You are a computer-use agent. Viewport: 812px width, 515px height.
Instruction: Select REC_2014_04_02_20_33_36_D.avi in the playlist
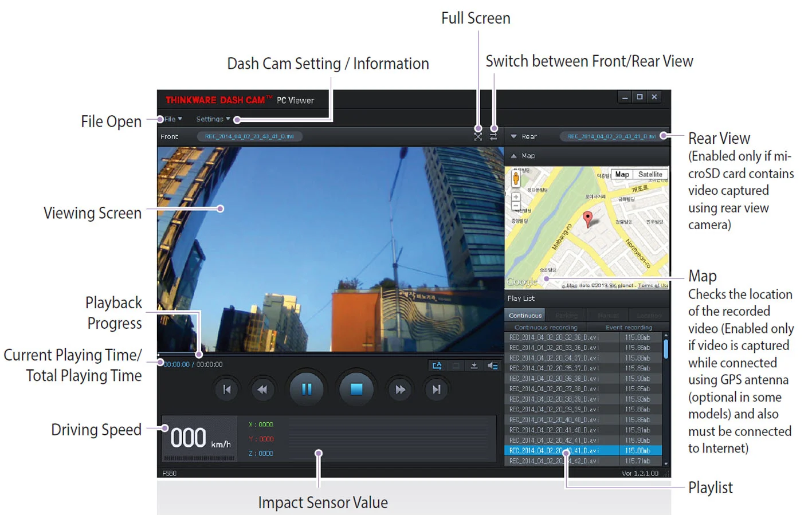[x=583, y=348]
